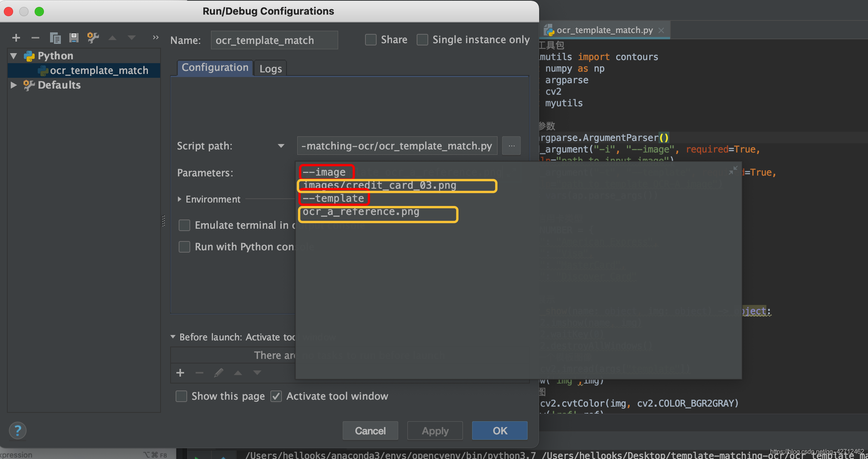The width and height of the screenshot is (868, 459).
Task: Move the configuration up in the list
Action: pos(112,37)
